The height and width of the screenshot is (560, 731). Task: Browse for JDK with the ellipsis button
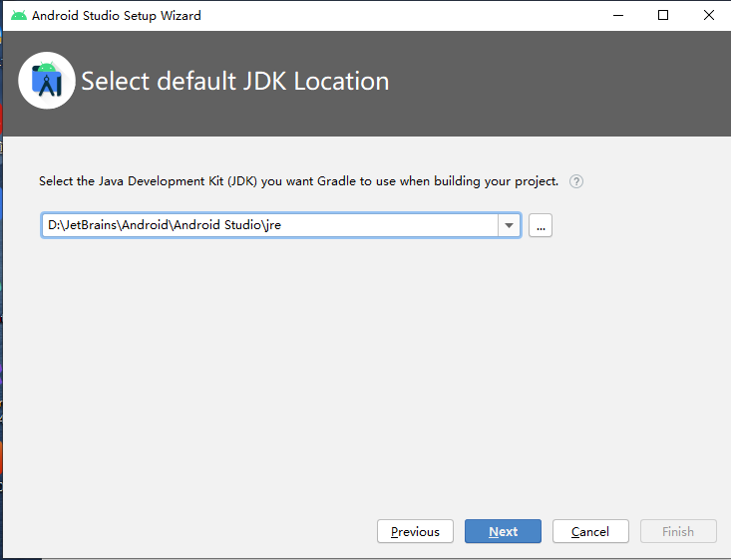pos(541,225)
